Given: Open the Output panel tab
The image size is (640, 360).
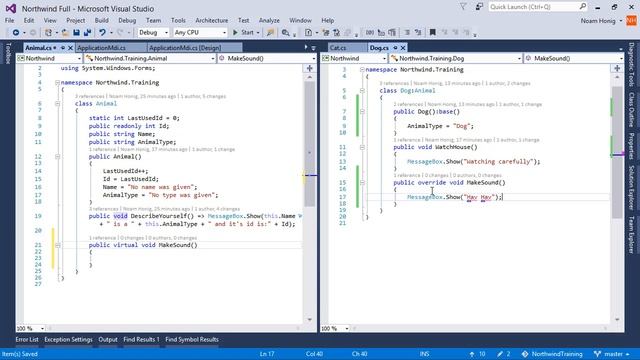Looking at the screenshot, I should (108, 340).
